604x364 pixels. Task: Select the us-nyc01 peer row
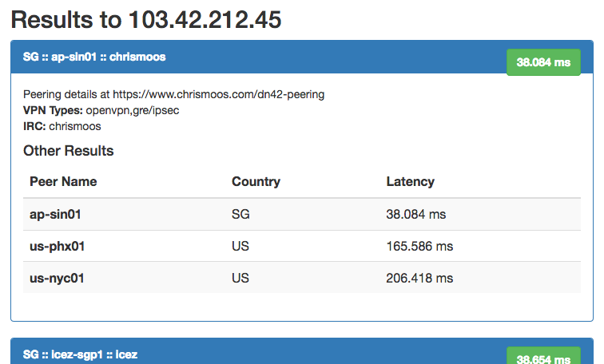click(x=302, y=278)
